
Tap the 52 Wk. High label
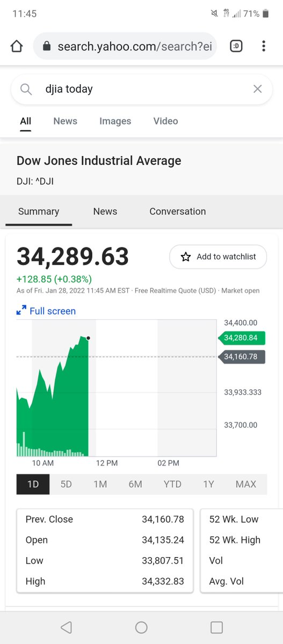pos(235,540)
